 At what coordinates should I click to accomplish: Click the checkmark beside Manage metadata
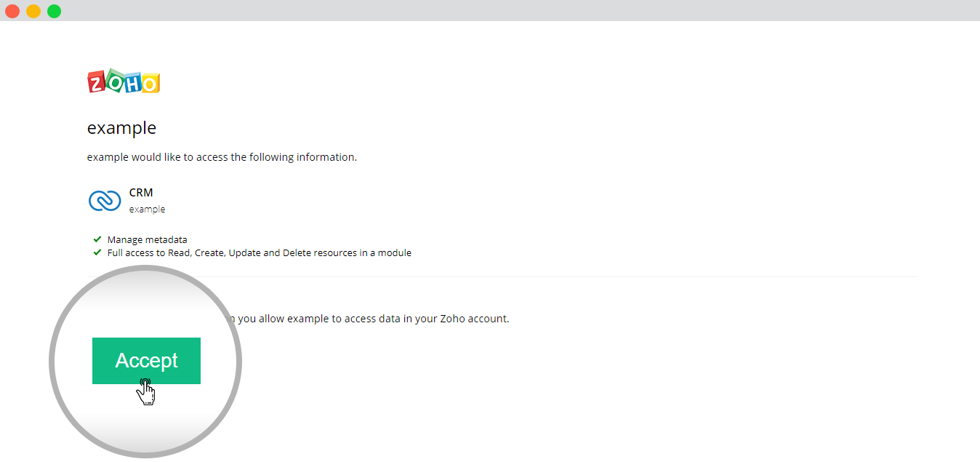[x=97, y=239]
